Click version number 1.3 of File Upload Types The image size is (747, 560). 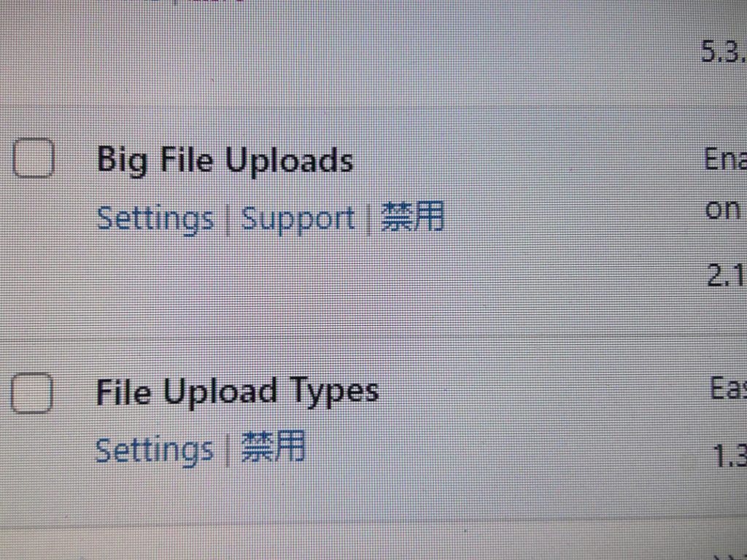[729, 456]
